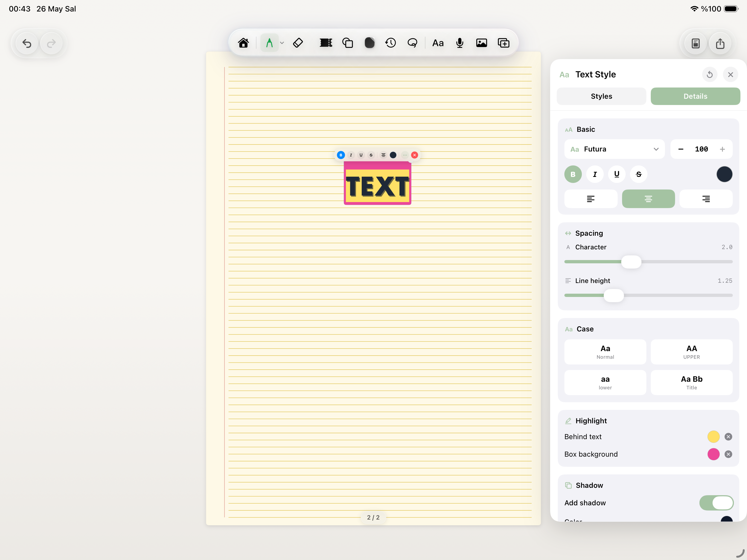Align text right in the panel
Viewport: 747px width, 560px height.
[706, 199]
